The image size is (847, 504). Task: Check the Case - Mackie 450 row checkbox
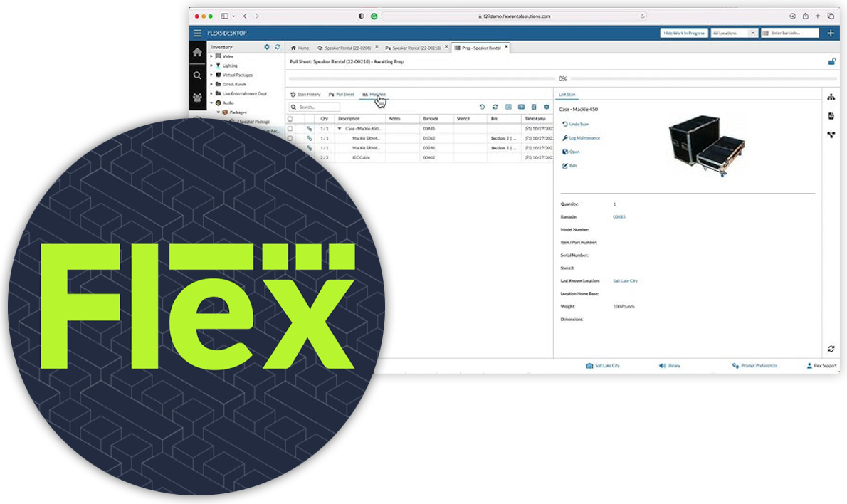click(x=290, y=129)
